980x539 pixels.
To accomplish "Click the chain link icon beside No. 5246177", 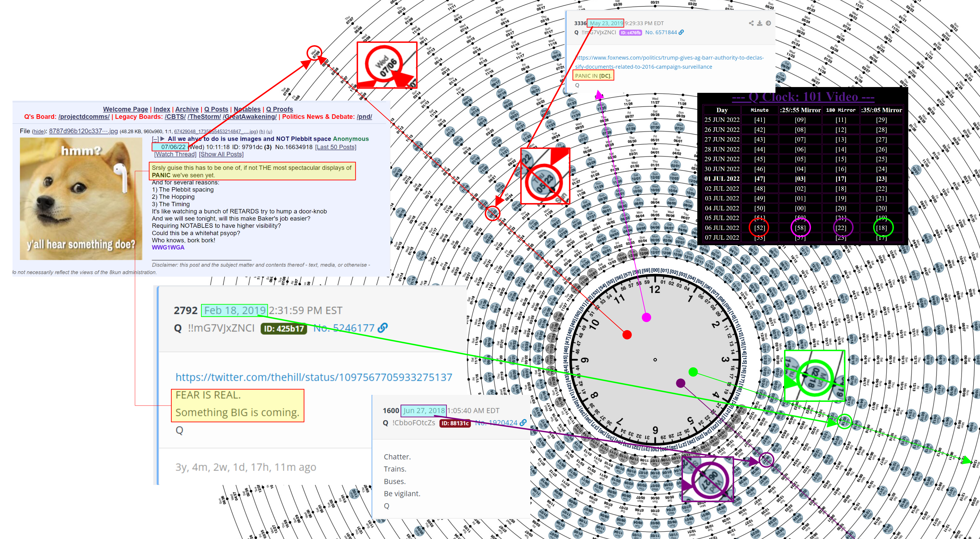I will 382,327.
